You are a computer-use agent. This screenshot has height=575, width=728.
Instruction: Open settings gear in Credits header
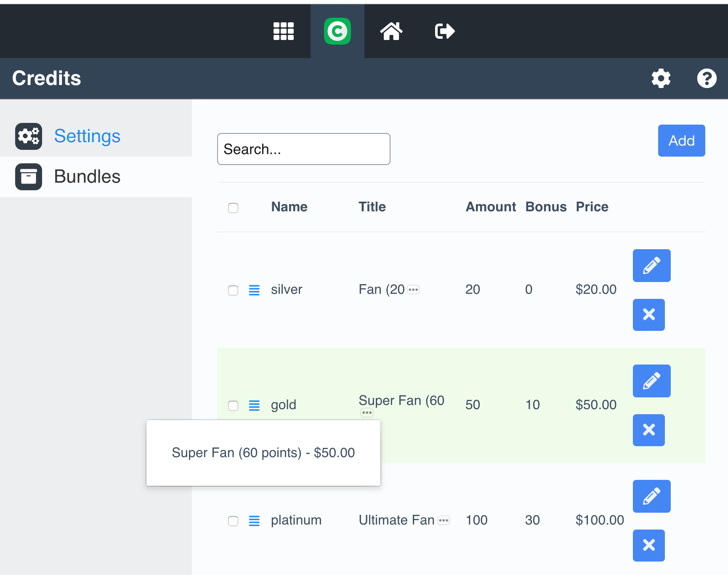pyautogui.click(x=661, y=78)
